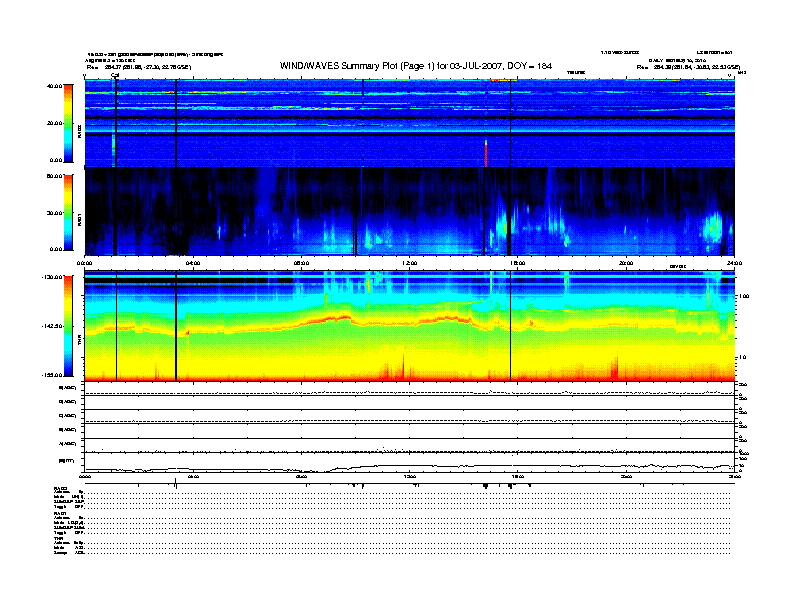
Task: Click the RAD1 heading in the bottom status table
Action: [60, 514]
